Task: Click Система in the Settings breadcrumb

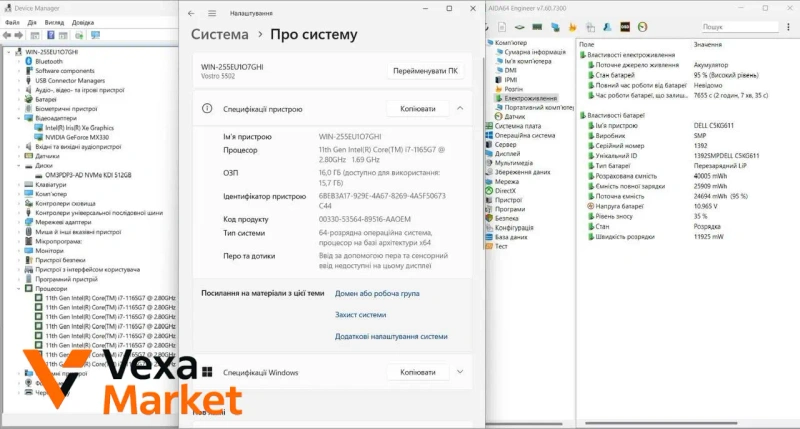Action: [x=220, y=34]
